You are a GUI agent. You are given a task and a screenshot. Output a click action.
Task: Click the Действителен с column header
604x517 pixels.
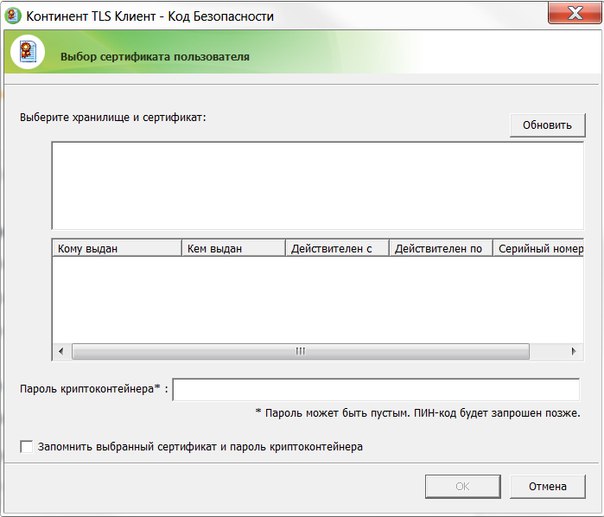coord(337,248)
